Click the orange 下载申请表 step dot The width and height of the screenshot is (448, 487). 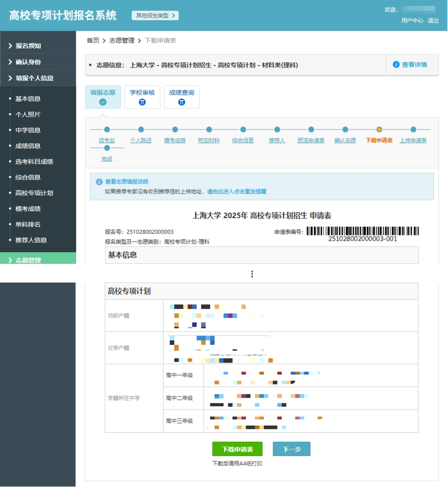coord(379,129)
